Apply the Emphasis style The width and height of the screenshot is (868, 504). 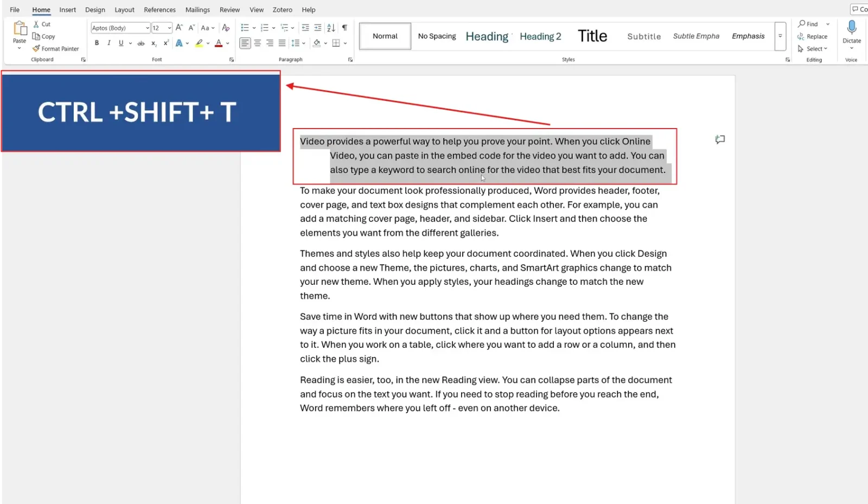point(748,36)
